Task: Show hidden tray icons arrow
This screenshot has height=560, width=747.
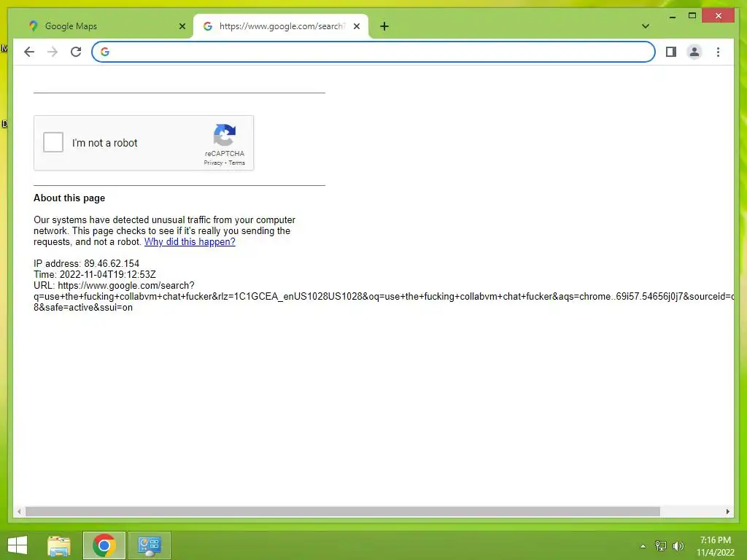Action: 643,546
